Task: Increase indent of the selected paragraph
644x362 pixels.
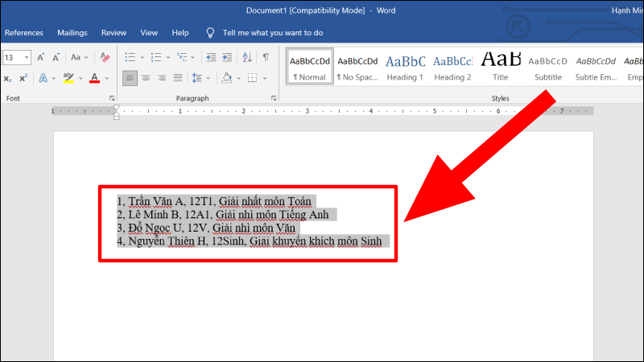Action: [x=228, y=58]
